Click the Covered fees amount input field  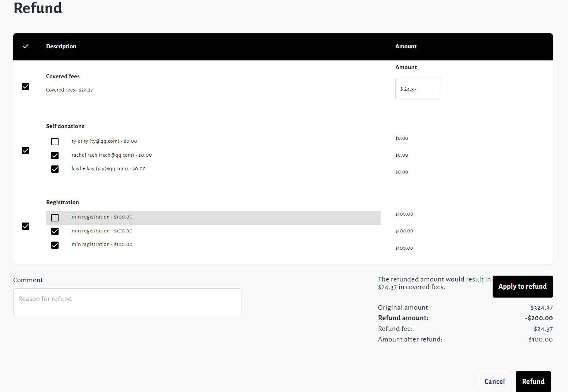(418, 89)
